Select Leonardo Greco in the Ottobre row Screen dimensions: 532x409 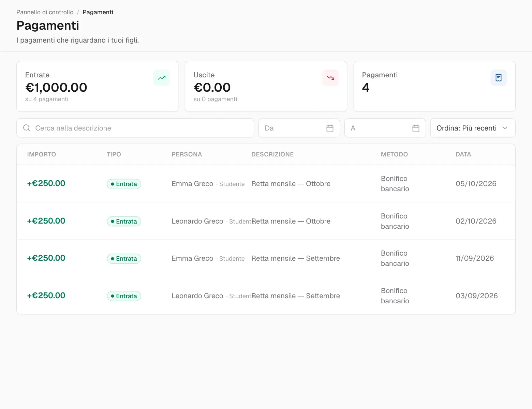197,221
